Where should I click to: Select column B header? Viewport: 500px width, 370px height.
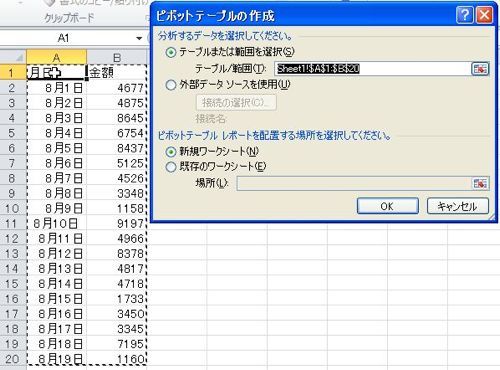[117, 57]
